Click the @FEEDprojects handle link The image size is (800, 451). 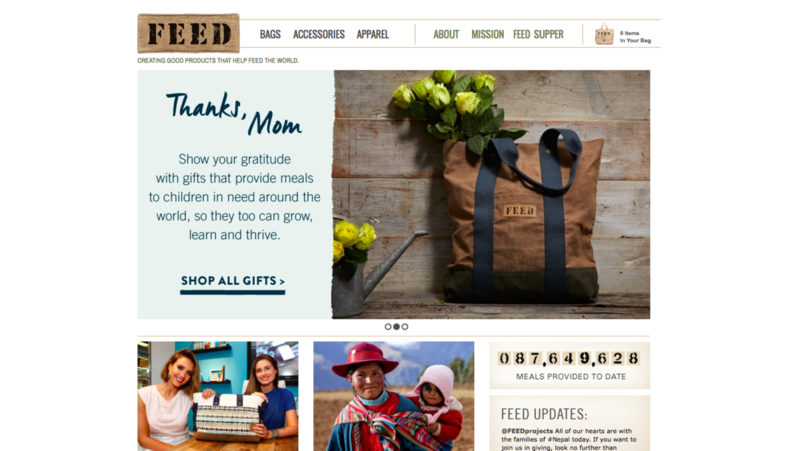pos(527,431)
